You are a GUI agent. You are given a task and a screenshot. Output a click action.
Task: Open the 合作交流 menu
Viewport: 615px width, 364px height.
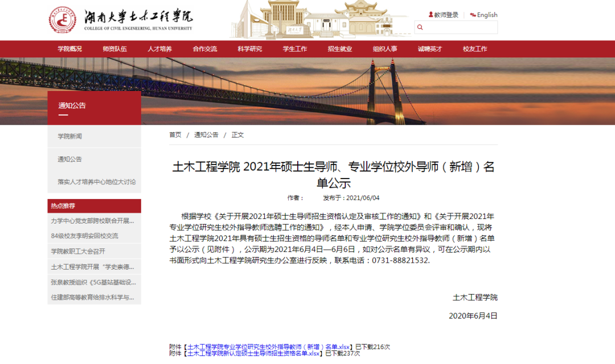[205, 49]
